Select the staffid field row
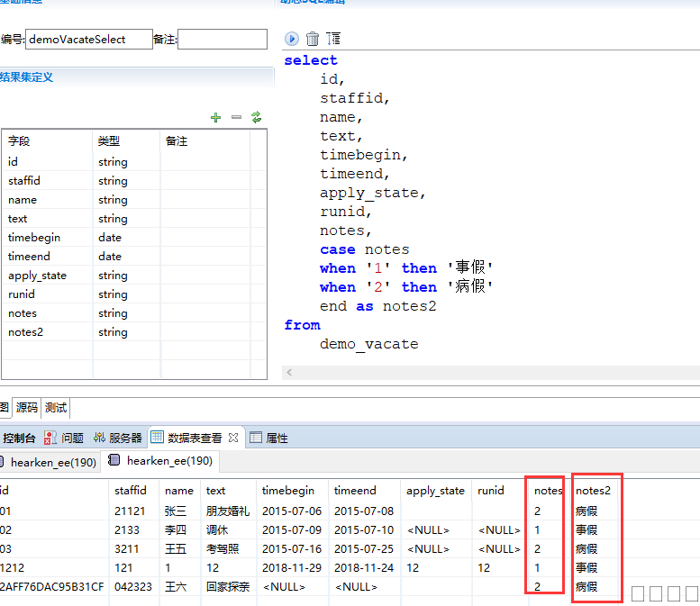700x606 pixels. [134, 181]
